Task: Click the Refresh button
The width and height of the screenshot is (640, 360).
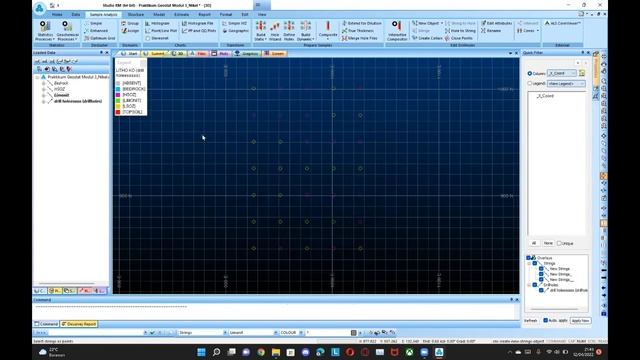Action: [531, 321]
